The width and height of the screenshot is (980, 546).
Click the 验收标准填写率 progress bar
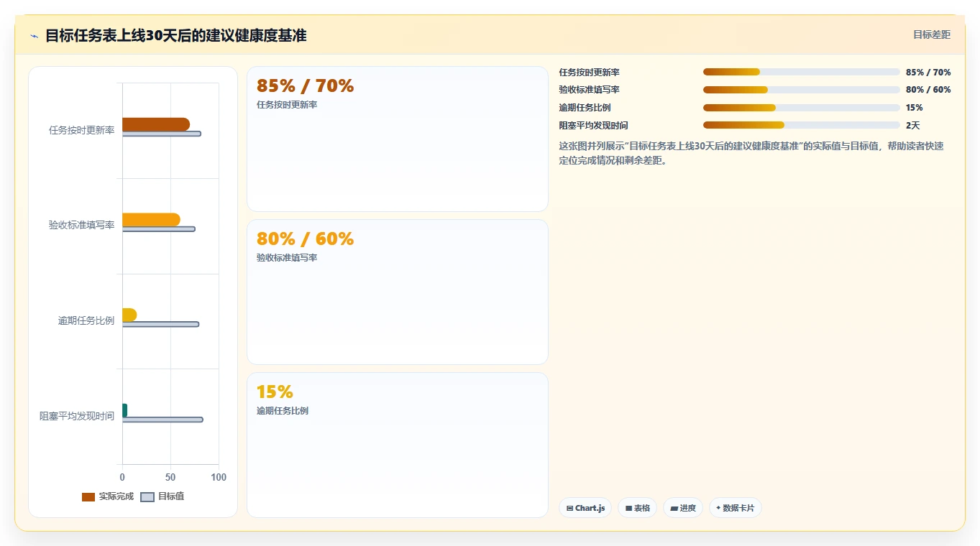coord(802,90)
